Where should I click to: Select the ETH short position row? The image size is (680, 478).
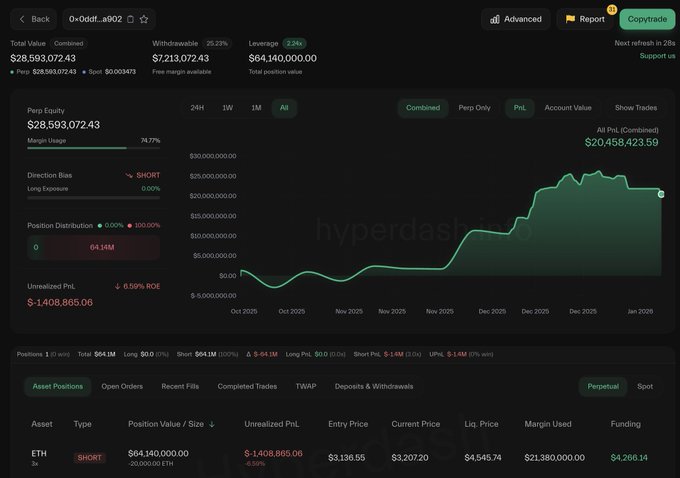340,457
